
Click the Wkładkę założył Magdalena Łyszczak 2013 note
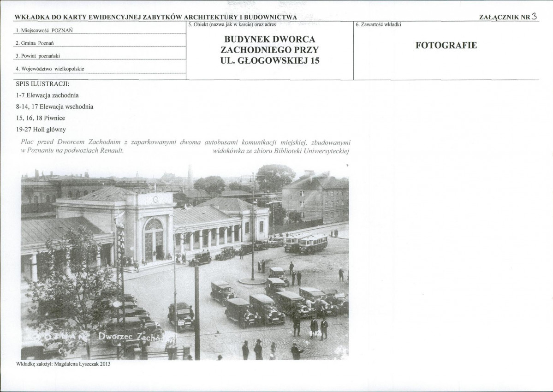[x=64, y=364]
